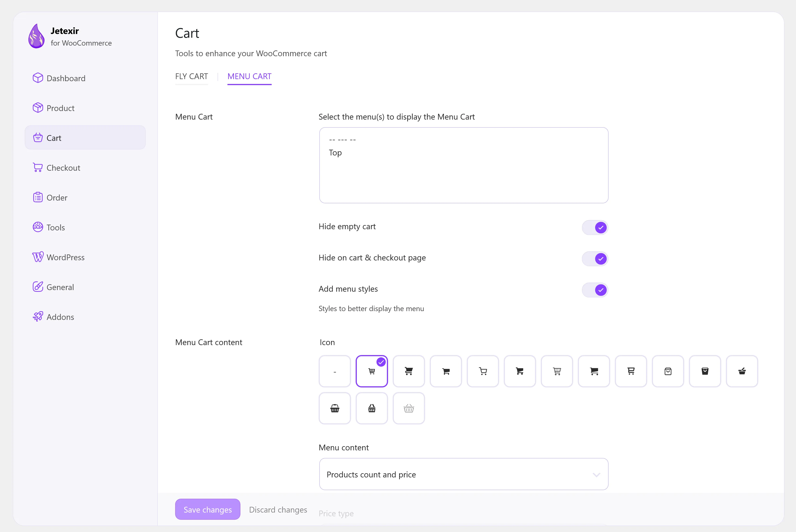Image resolution: width=796 pixels, height=532 pixels.
Task: Open General settings via its icon
Action: pos(38,287)
